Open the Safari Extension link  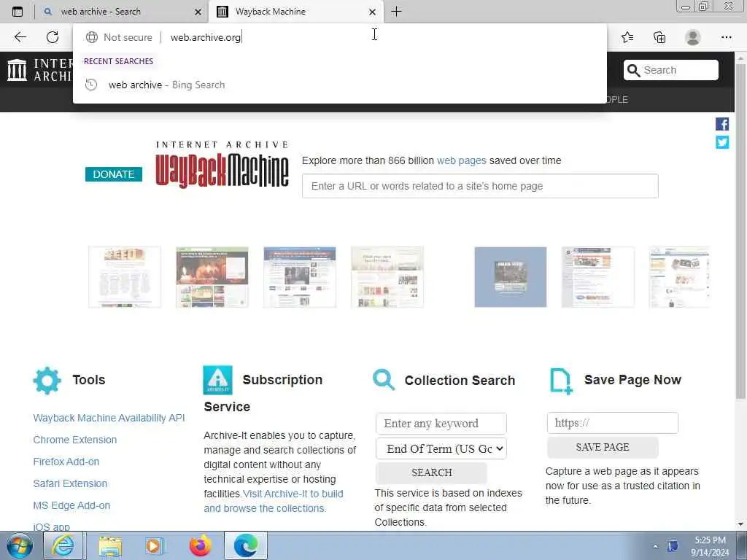point(70,483)
